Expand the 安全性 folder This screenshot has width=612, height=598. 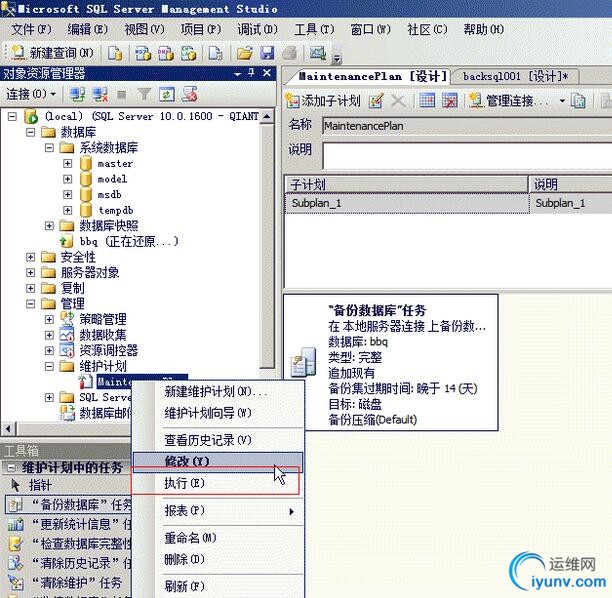[x=30, y=257]
